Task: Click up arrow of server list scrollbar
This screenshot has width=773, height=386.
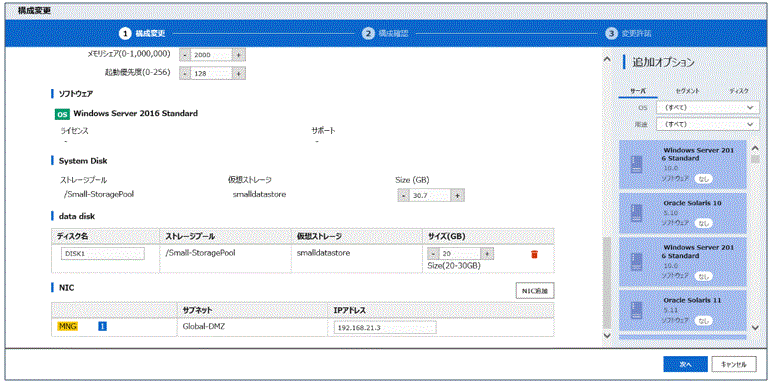Action: pyautogui.click(x=755, y=147)
